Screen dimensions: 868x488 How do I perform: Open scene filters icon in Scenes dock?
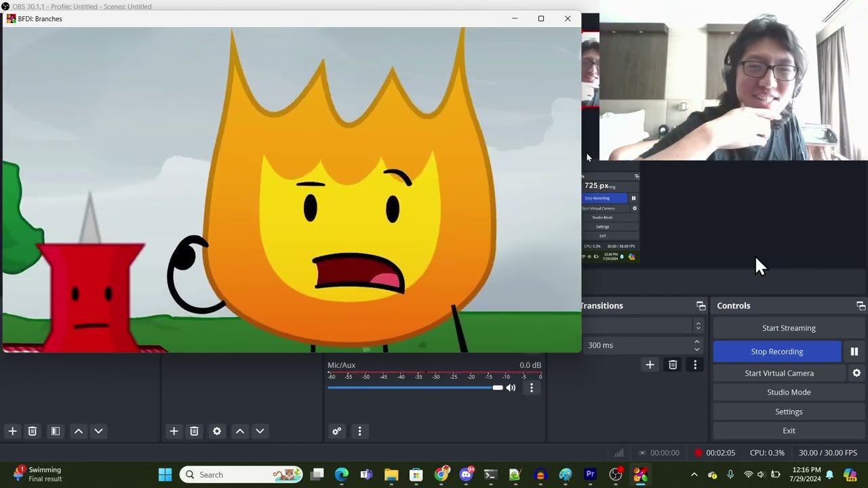(56, 431)
